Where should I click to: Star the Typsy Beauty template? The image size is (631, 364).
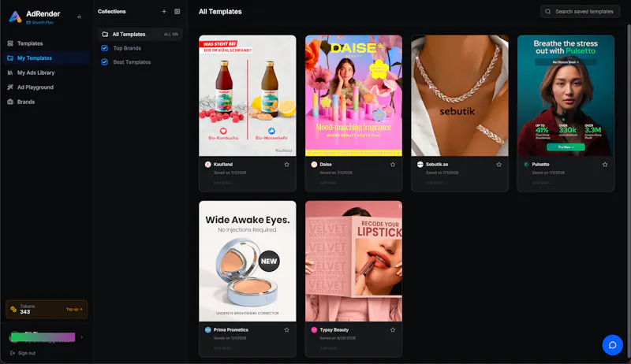(393, 330)
